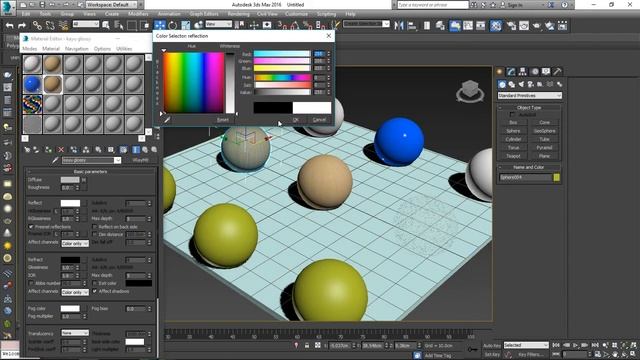Screen dimensions: 640x360
Task: Open refraction Affect channels dropdown
Action: click(75, 292)
